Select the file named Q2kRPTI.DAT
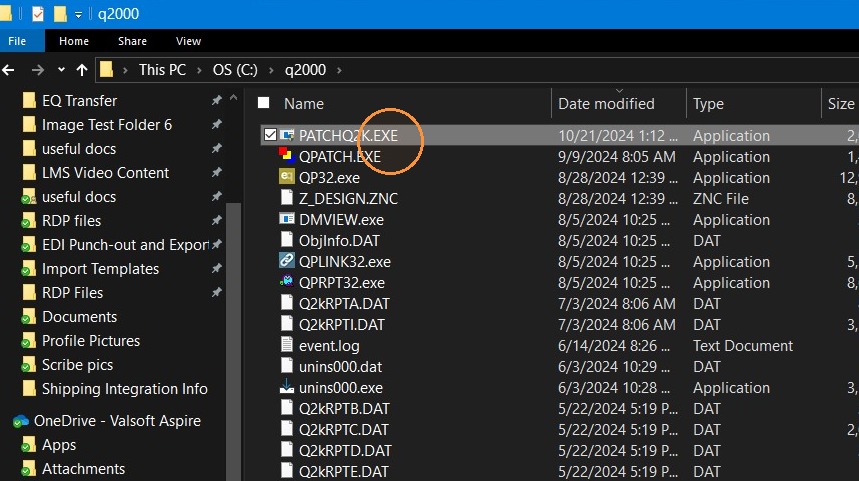Viewport: 859px width, 481px height. coord(341,325)
